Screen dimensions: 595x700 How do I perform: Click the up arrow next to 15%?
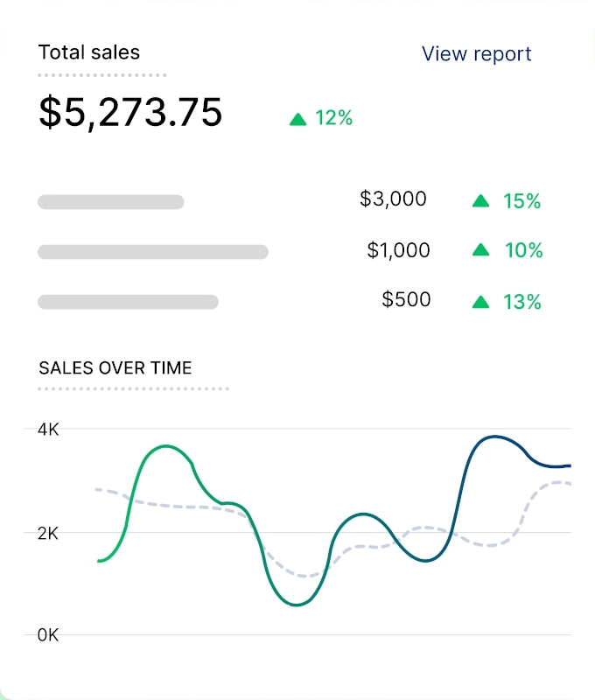pos(480,201)
